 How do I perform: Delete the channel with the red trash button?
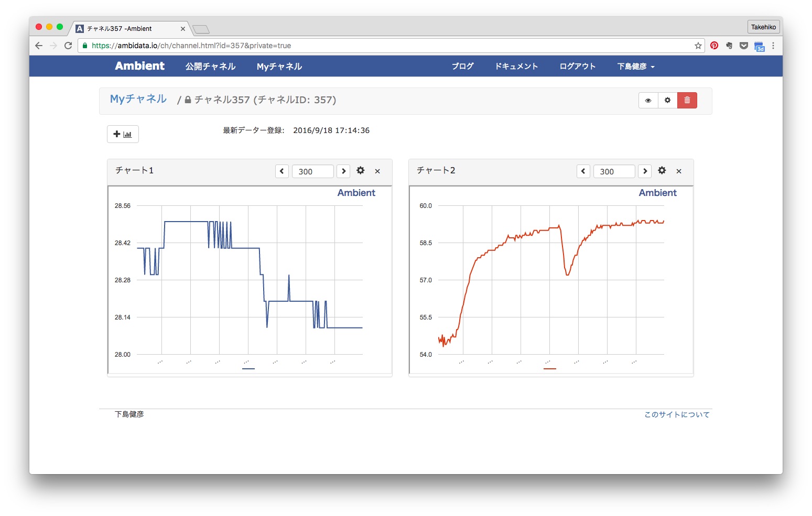click(x=687, y=100)
